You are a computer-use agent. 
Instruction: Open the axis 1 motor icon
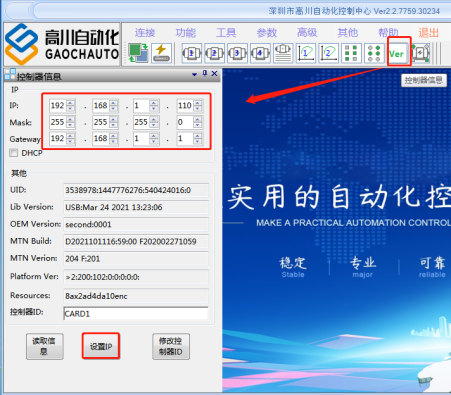pos(192,53)
